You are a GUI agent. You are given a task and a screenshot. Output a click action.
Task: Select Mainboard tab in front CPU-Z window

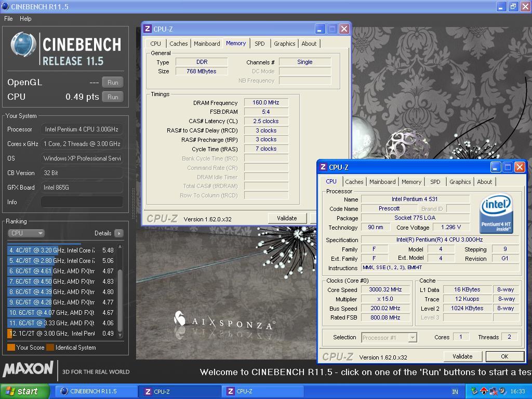[x=382, y=182]
